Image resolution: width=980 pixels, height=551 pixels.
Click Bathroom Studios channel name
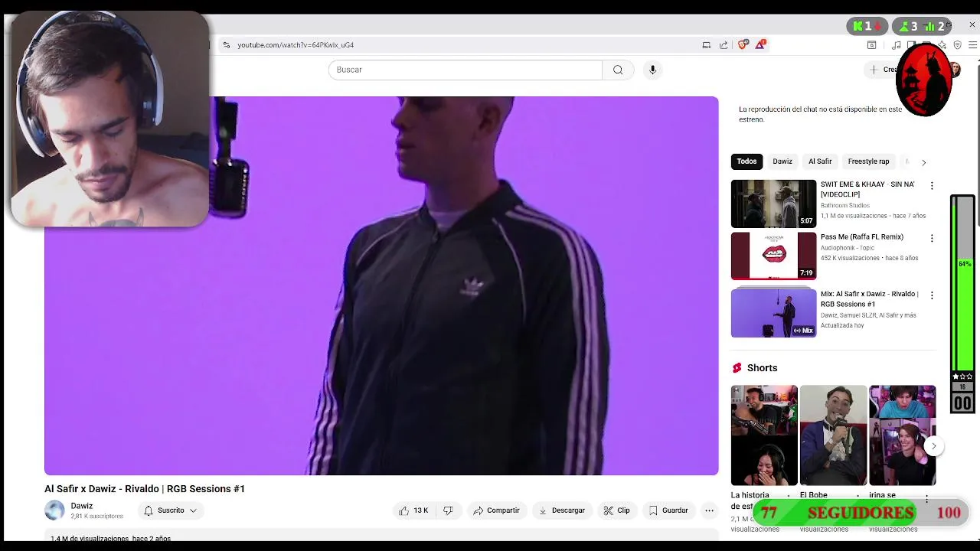coord(845,206)
